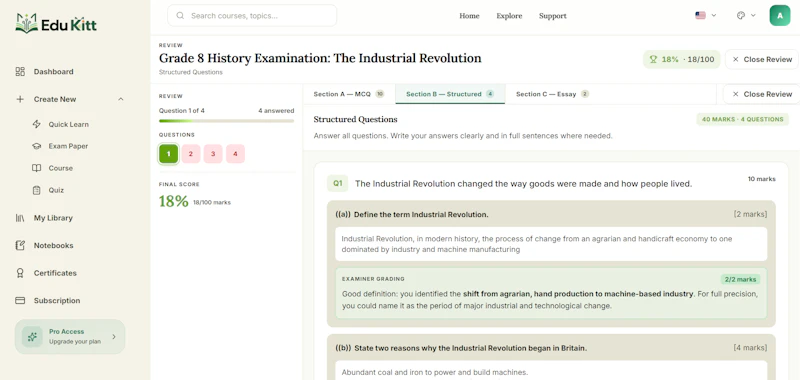Click the EduKitt logo

point(56,23)
